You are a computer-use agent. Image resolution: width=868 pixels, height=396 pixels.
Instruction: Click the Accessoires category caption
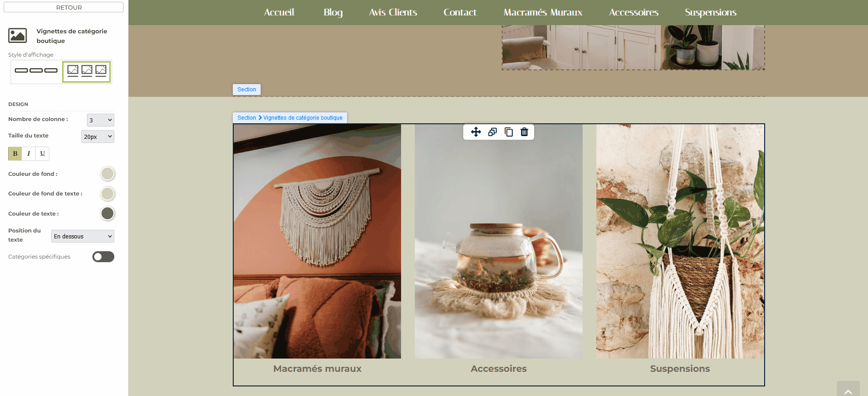click(x=498, y=369)
